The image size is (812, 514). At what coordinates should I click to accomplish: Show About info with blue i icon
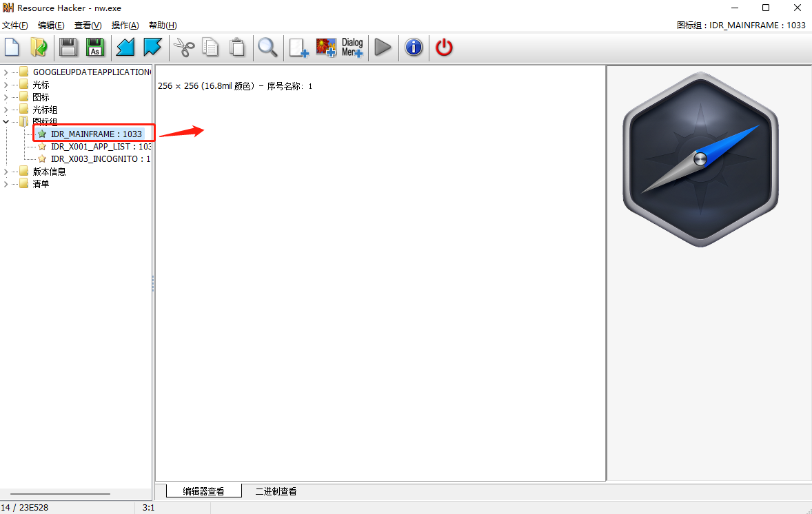click(x=414, y=47)
